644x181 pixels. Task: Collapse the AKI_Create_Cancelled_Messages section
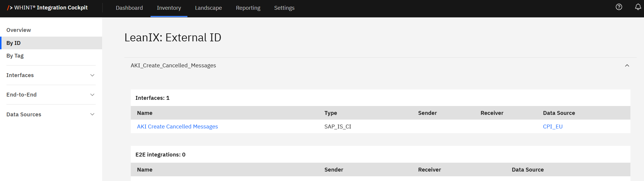coord(627,66)
